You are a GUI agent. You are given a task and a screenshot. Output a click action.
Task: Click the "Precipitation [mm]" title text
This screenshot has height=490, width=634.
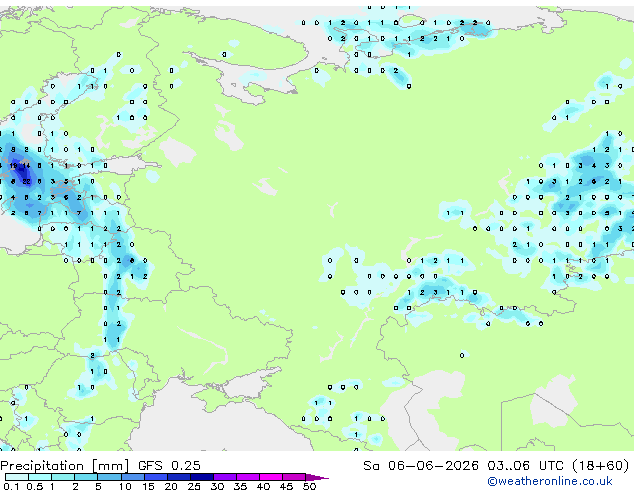coord(64,466)
